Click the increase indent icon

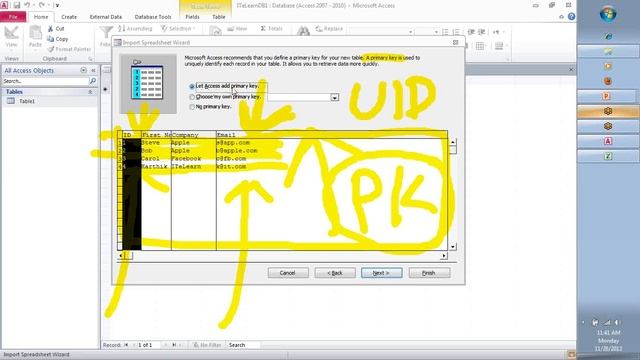[482, 31]
